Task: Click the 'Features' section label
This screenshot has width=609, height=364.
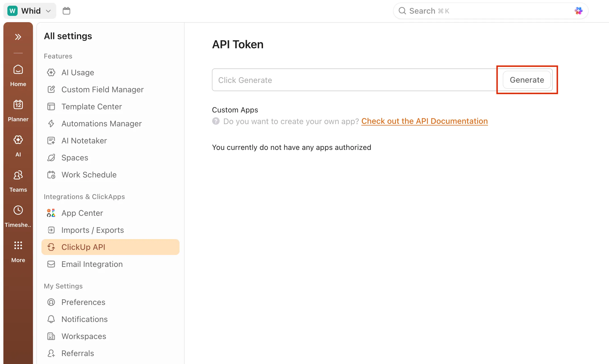Action: pyautogui.click(x=58, y=56)
